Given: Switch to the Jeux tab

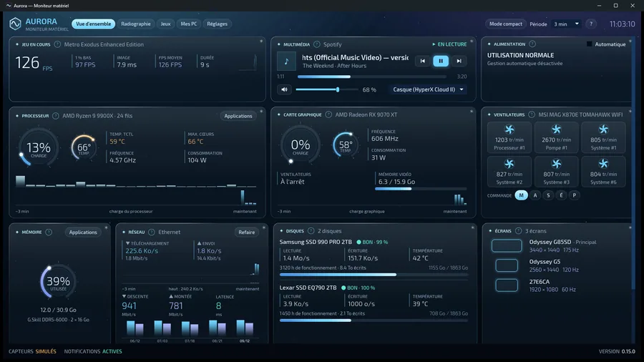Looking at the screenshot, I should (165, 24).
